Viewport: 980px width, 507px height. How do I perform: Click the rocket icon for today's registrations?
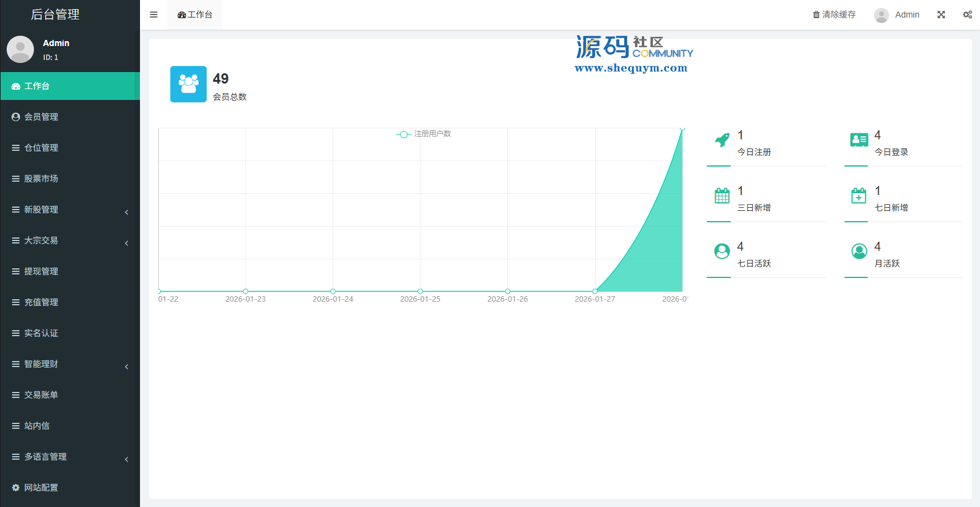tap(722, 140)
